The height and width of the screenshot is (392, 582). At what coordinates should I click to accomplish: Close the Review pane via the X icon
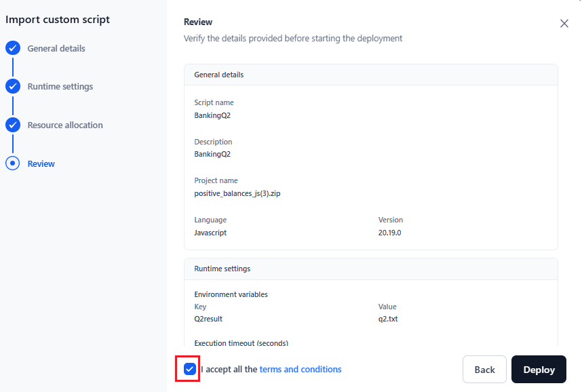click(x=564, y=22)
